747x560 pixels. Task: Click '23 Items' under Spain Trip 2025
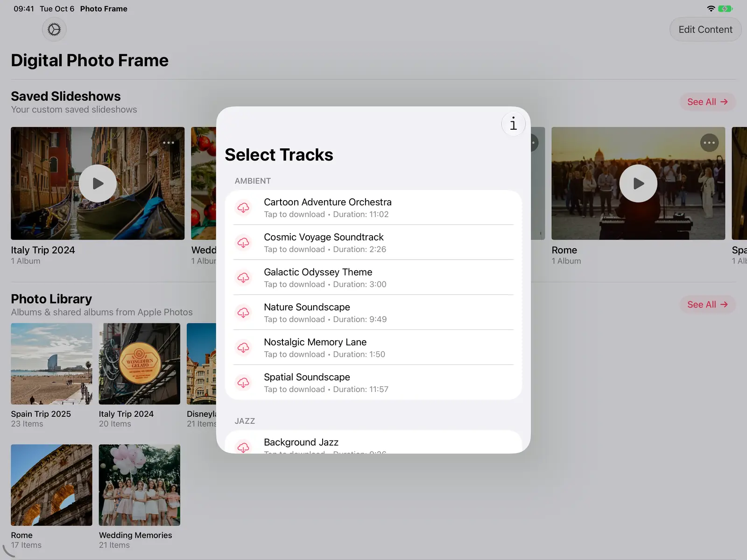click(27, 424)
